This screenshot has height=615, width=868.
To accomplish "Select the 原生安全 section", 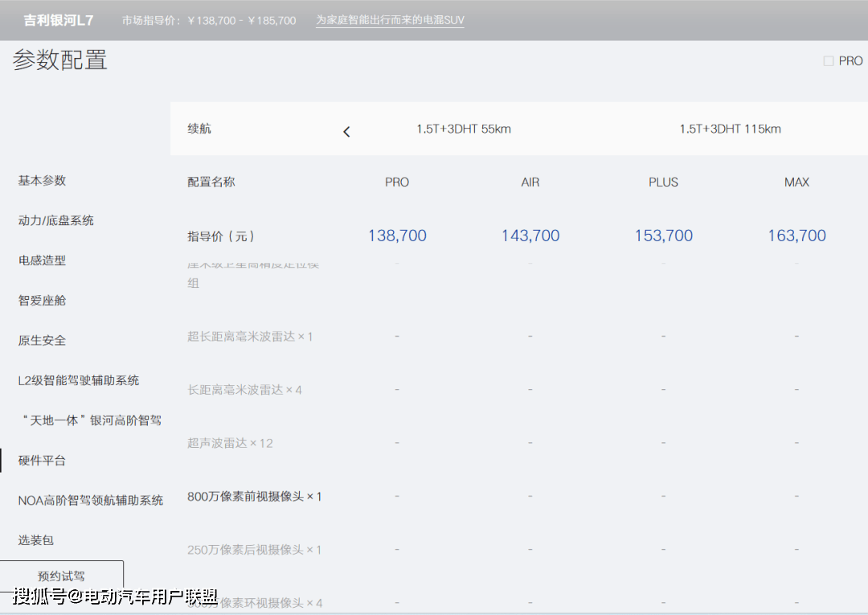I will (x=41, y=340).
